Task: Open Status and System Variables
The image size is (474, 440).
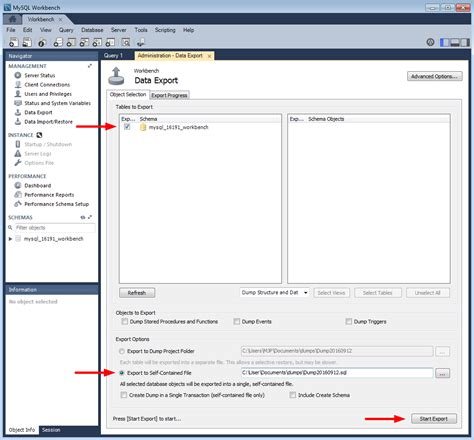Action: 57,103
